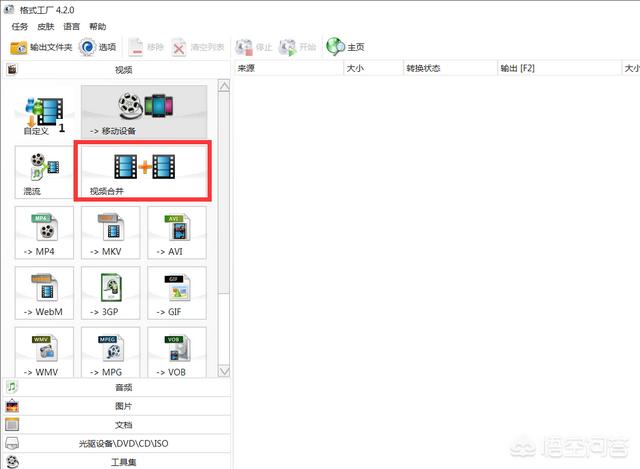Screen dimensions: 640x469
Task: Pick the -> AVI converter icon
Action: 176,232
